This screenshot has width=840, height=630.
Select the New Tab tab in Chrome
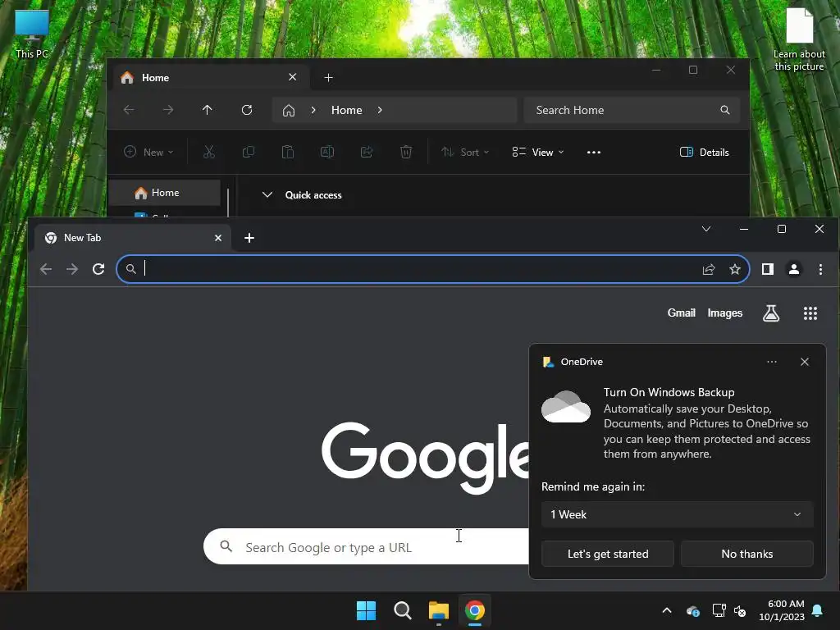pos(132,238)
